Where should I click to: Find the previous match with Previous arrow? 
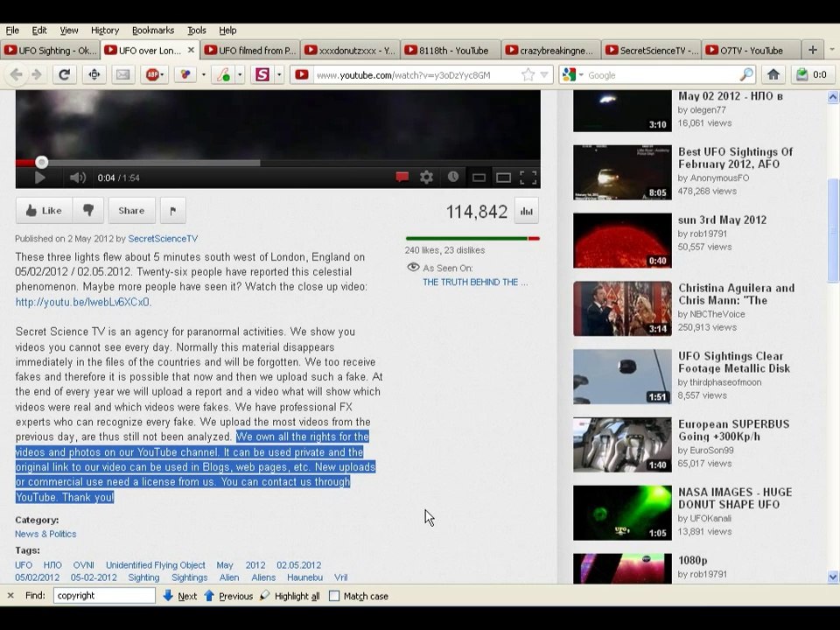[x=228, y=596]
